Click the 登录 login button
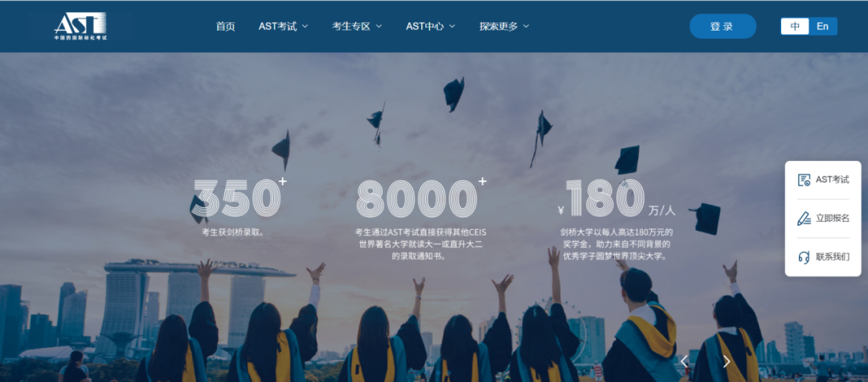The height and width of the screenshot is (382, 868). click(723, 26)
